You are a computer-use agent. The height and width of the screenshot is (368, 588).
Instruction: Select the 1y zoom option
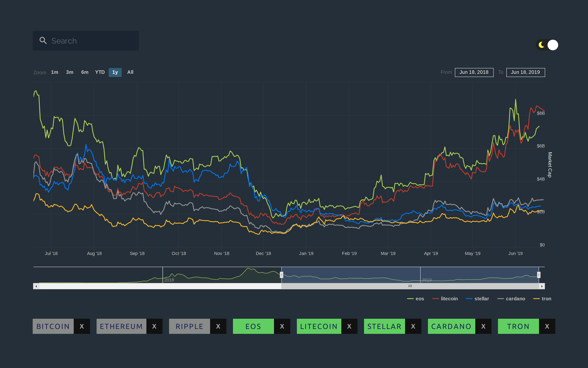pyautogui.click(x=115, y=72)
